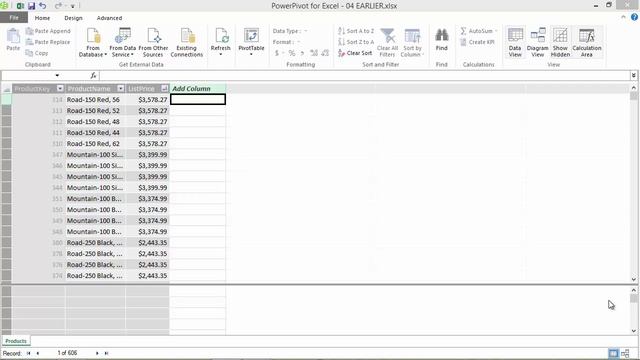
Task: Go to next record navigation button
Action: point(97,353)
